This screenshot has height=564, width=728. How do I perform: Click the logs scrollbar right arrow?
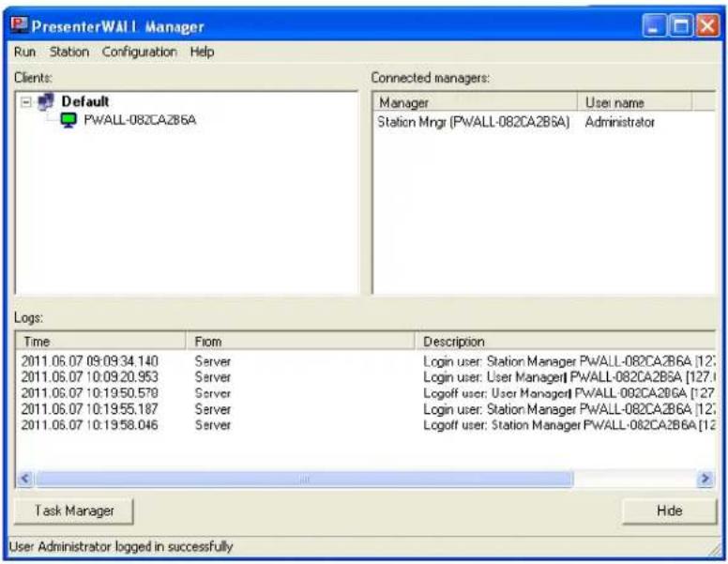click(x=705, y=478)
